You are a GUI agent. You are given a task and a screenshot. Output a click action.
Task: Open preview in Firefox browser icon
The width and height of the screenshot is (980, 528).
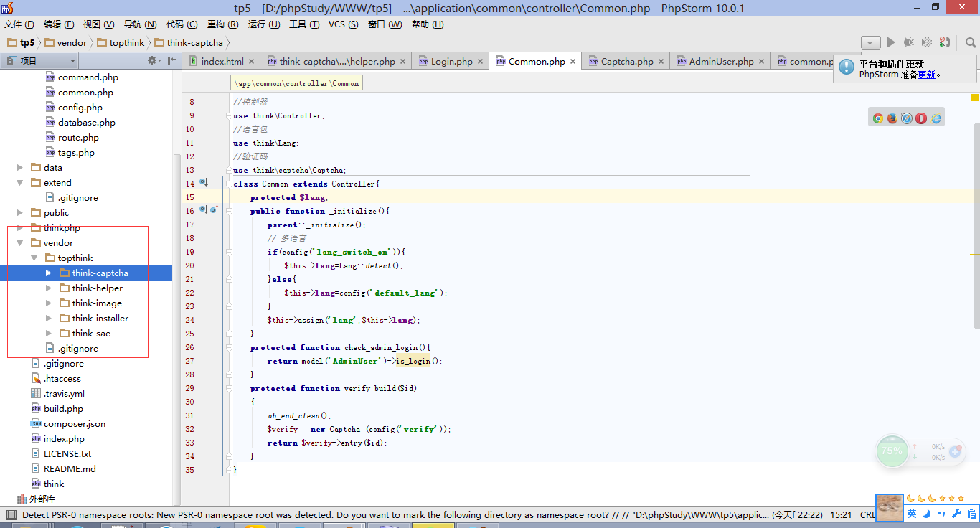pos(892,118)
